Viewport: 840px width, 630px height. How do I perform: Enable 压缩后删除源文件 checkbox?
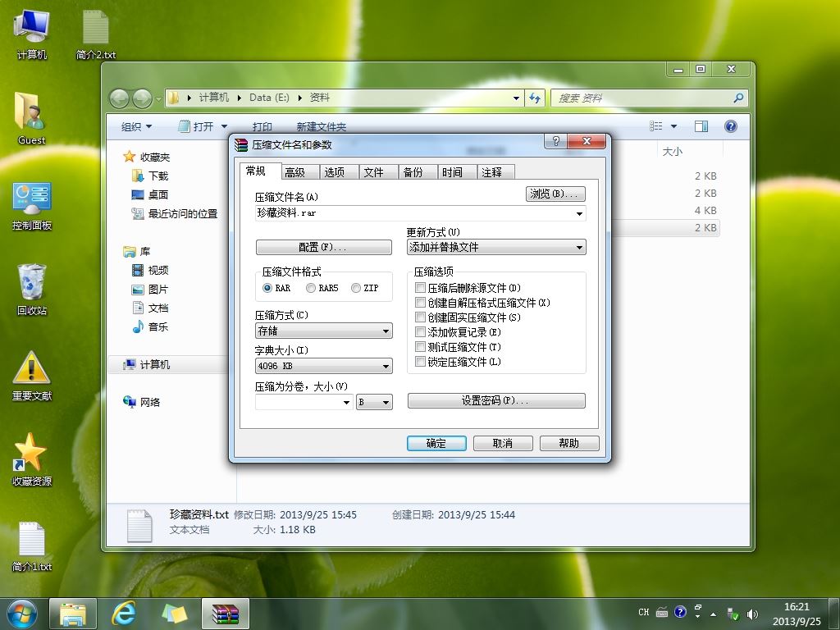421,288
